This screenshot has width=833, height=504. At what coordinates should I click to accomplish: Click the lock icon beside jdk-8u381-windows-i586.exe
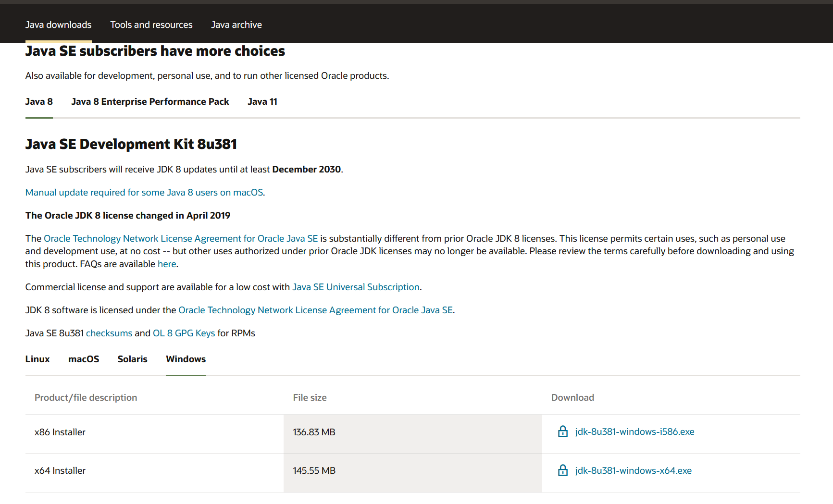562,431
